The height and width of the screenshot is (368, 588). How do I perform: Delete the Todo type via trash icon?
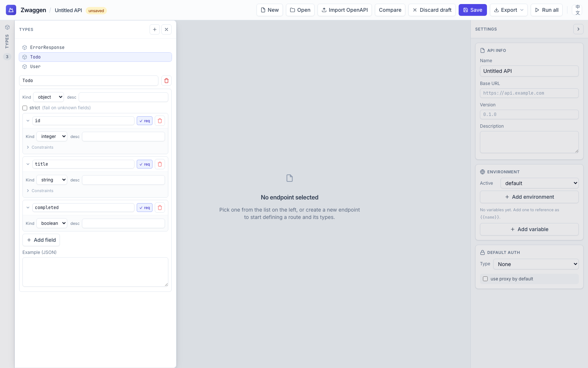[166, 81]
